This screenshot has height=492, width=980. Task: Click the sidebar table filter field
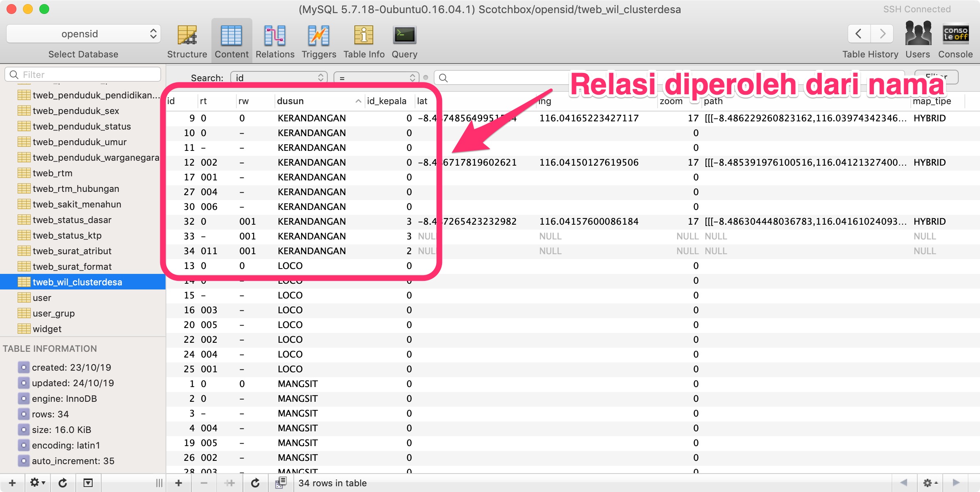point(82,74)
